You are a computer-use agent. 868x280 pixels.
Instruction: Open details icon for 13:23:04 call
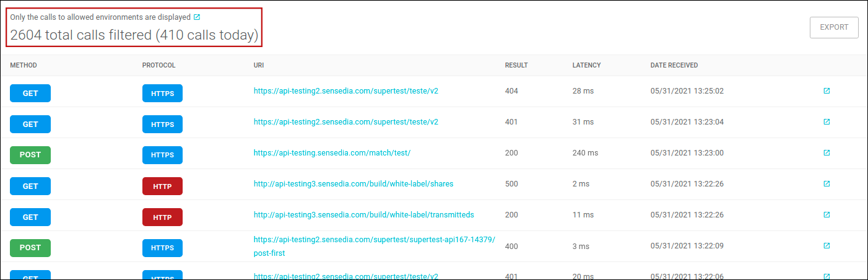coord(827,122)
